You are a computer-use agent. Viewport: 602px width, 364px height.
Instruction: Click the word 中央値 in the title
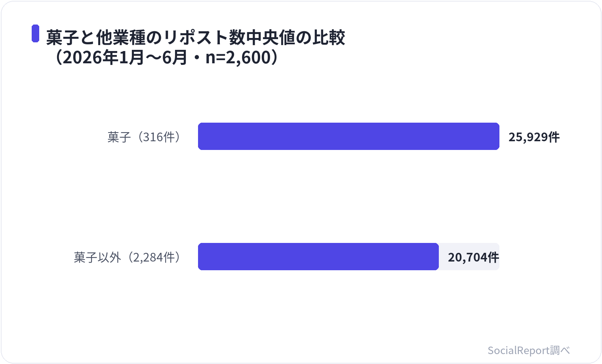pyautogui.click(x=270, y=38)
